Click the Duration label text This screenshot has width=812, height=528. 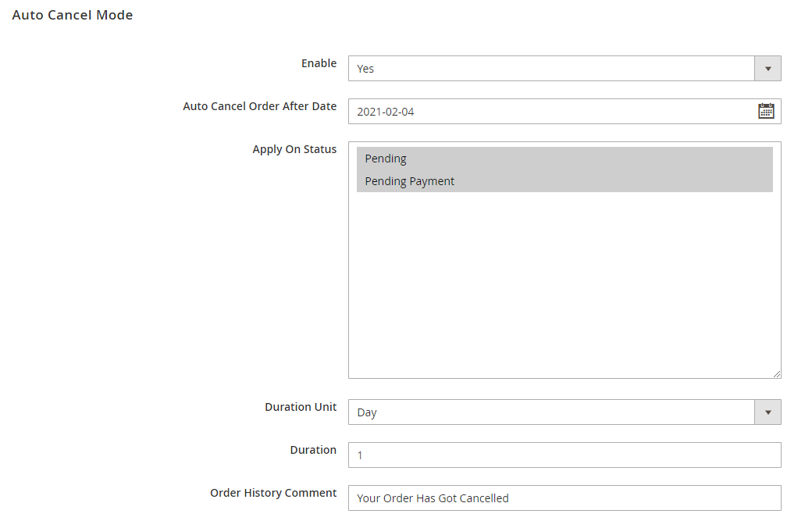[x=313, y=450]
